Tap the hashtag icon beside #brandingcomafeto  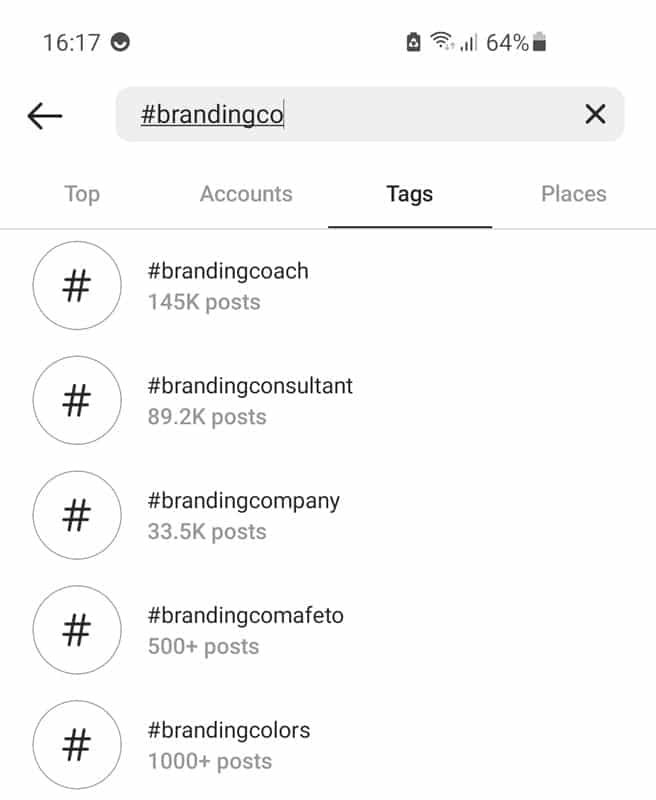77,631
